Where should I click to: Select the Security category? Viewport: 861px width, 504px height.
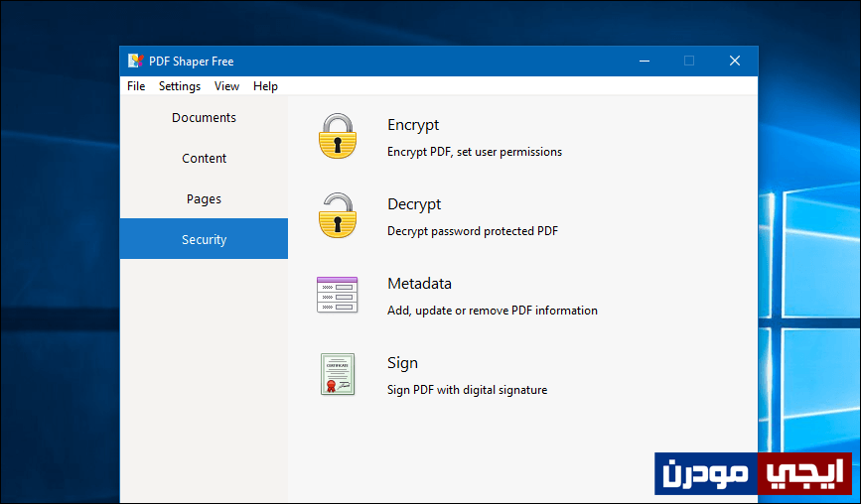pyautogui.click(x=204, y=238)
